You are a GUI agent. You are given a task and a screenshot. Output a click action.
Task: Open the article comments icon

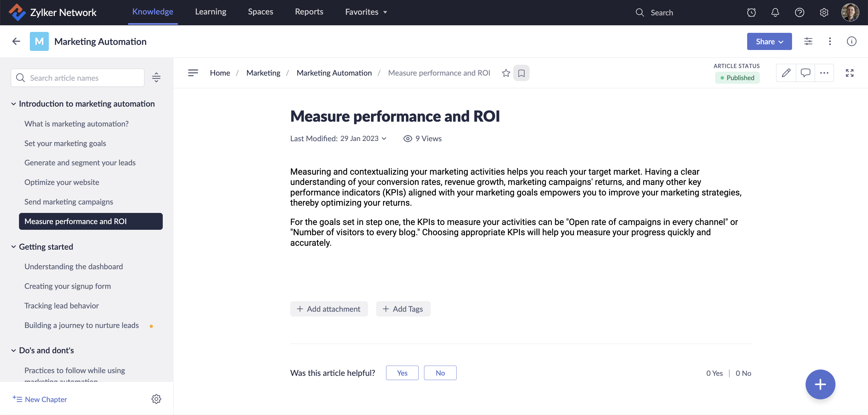click(x=805, y=73)
